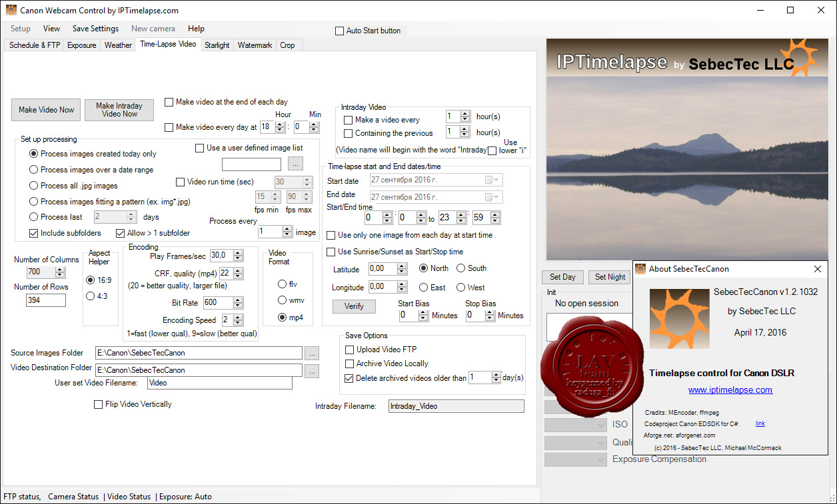Check Use Sunrise/Sunset as Start/Stop time
837x504 pixels.
(331, 252)
